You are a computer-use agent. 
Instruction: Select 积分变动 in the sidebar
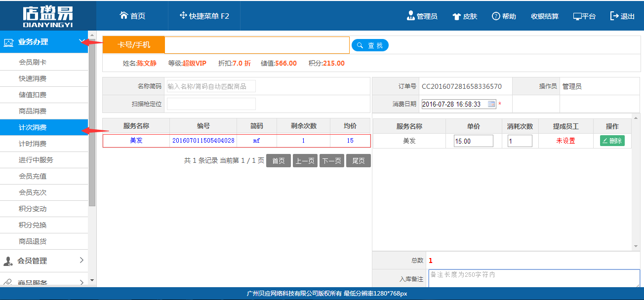point(44,209)
